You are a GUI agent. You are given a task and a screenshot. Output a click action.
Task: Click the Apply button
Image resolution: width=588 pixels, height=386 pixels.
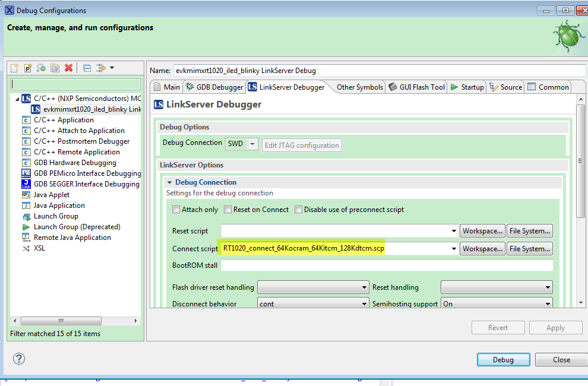555,327
